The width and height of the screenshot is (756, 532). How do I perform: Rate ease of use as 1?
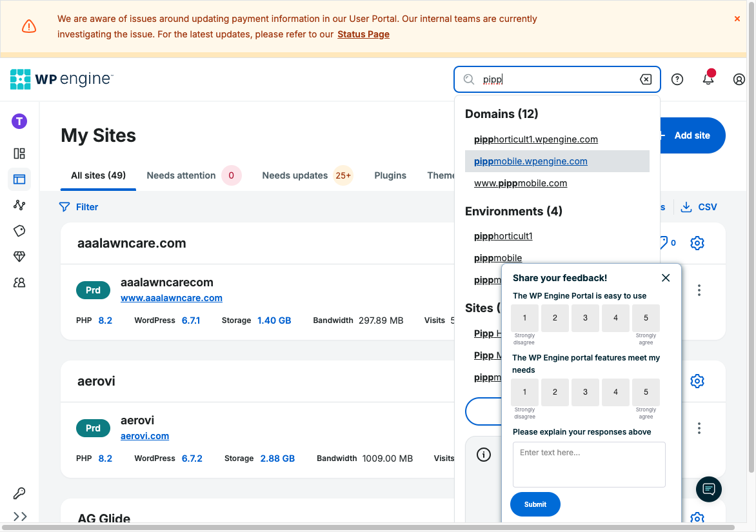pyautogui.click(x=524, y=318)
